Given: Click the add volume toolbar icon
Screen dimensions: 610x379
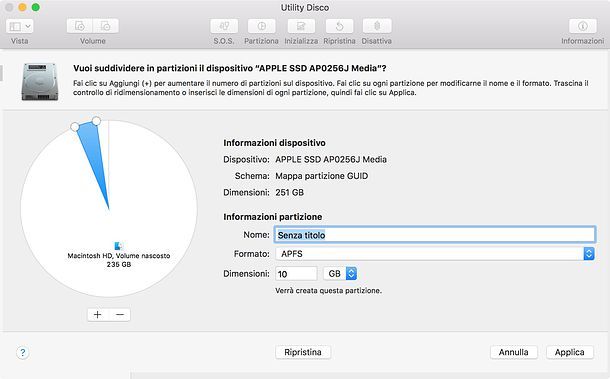Looking at the screenshot, I should click(80, 26).
